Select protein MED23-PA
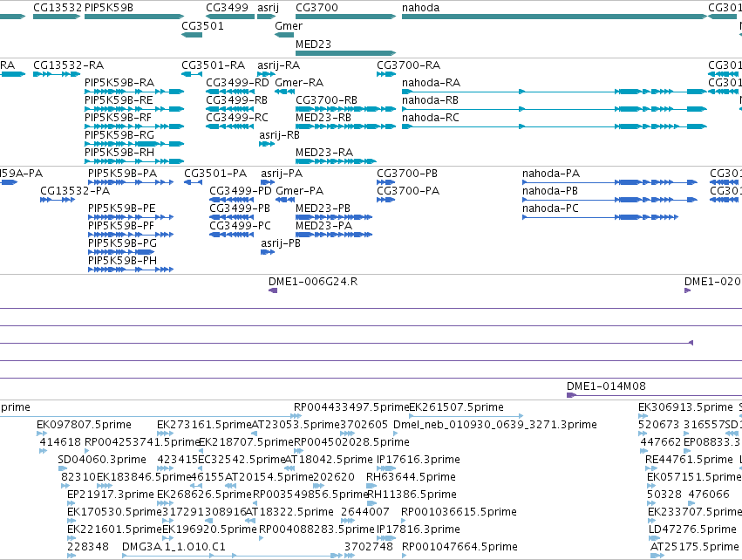 pos(323,226)
